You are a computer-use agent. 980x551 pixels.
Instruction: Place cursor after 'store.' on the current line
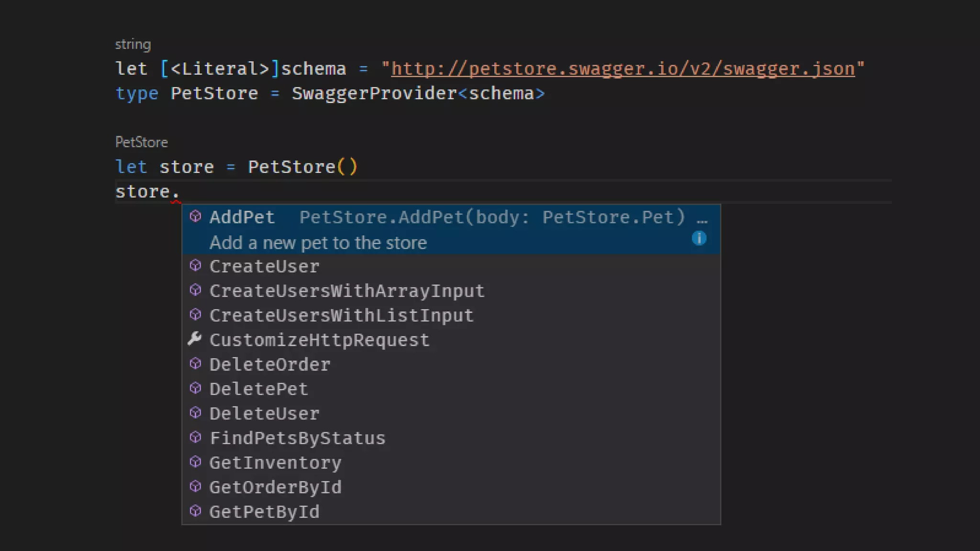coord(181,192)
